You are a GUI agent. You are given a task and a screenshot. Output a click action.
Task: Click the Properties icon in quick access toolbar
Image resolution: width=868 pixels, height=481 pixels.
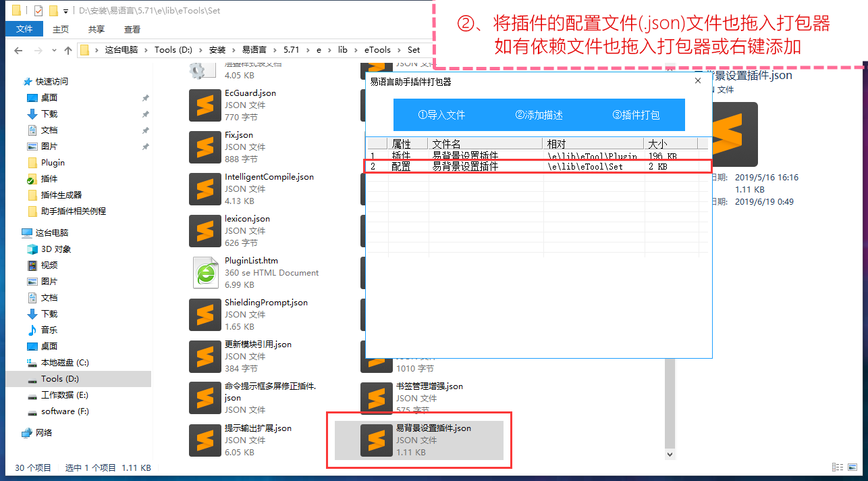(x=38, y=11)
